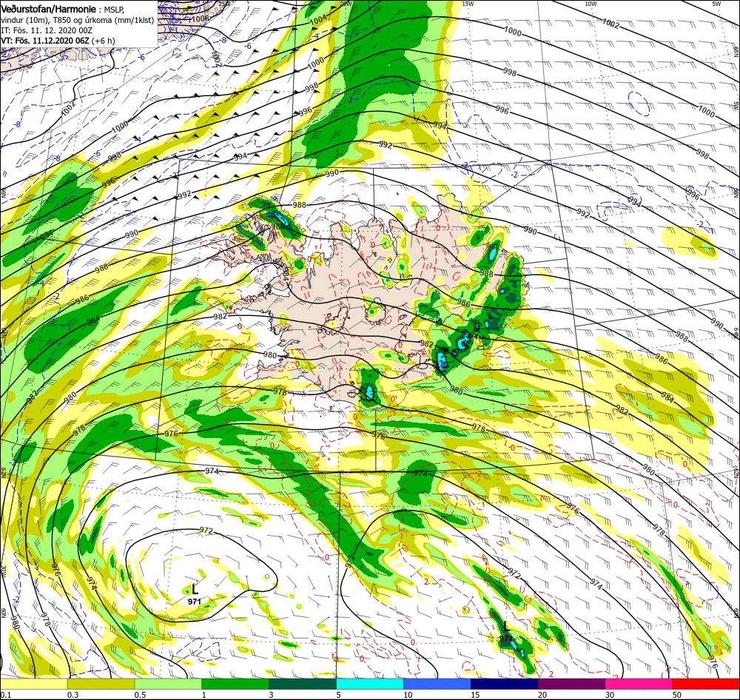This screenshot has height=700, width=740.
Task: Click the '1004' isobar label
Action: point(318,19)
